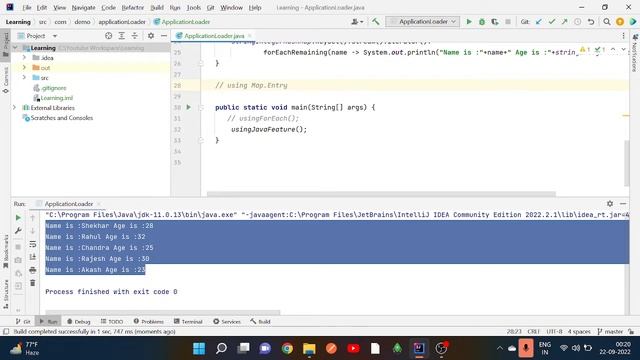Open the Refactor menu
Screen dimensions: 640x360
click(x=133, y=7)
